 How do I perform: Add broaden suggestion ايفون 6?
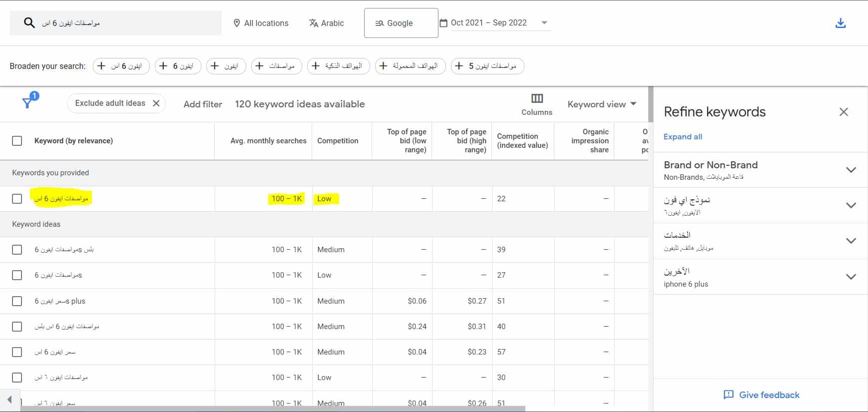point(178,66)
